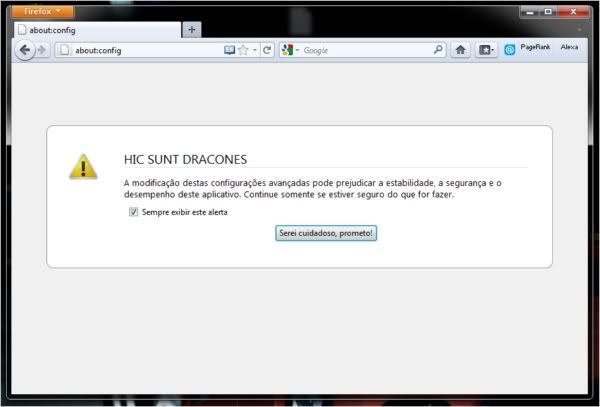Select the about:config tab
This screenshot has height=407, width=600.
98,30
